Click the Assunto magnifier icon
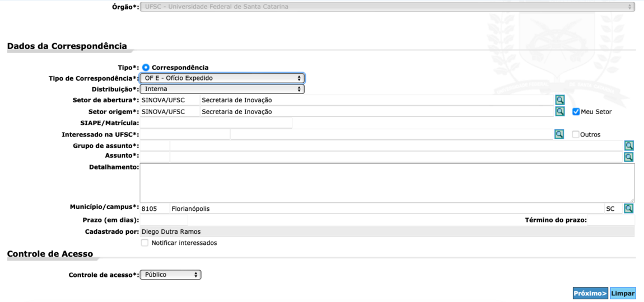644x302 pixels. 629,157
